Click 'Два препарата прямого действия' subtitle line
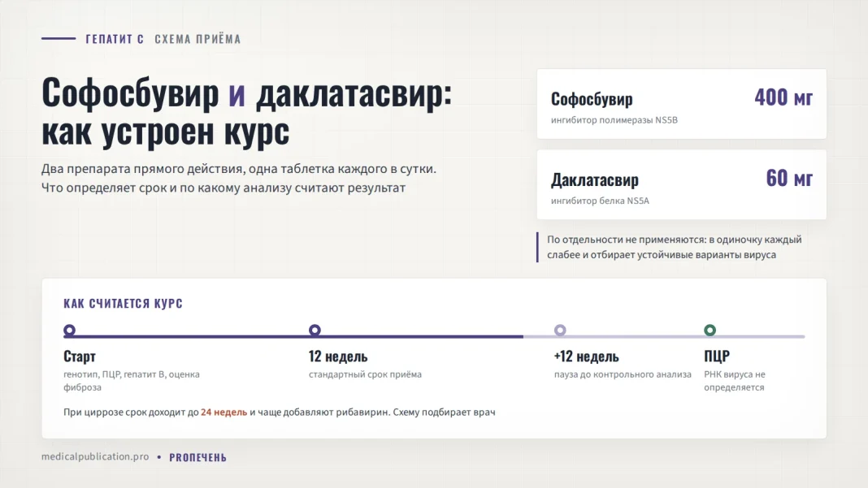This screenshot has width=868, height=488. (239, 169)
